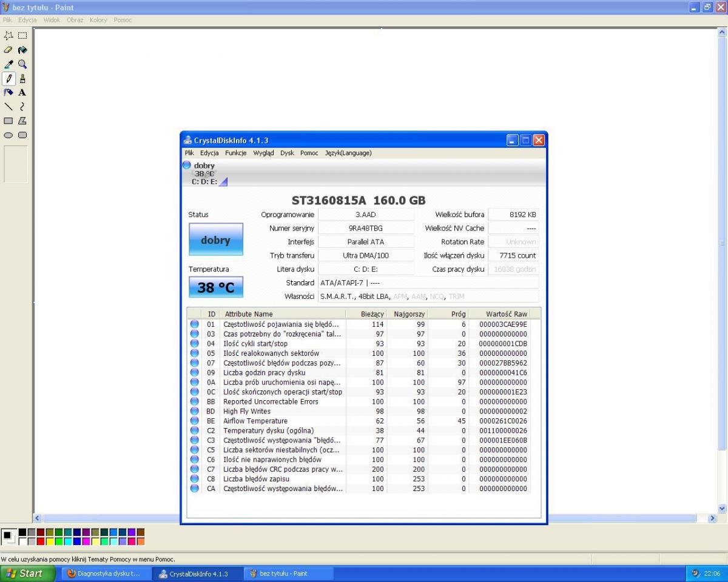Viewport: 728px width, 582px height.
Task: Pick the magenta palette color
Action: pyautogui.click(x=86, y=541)
